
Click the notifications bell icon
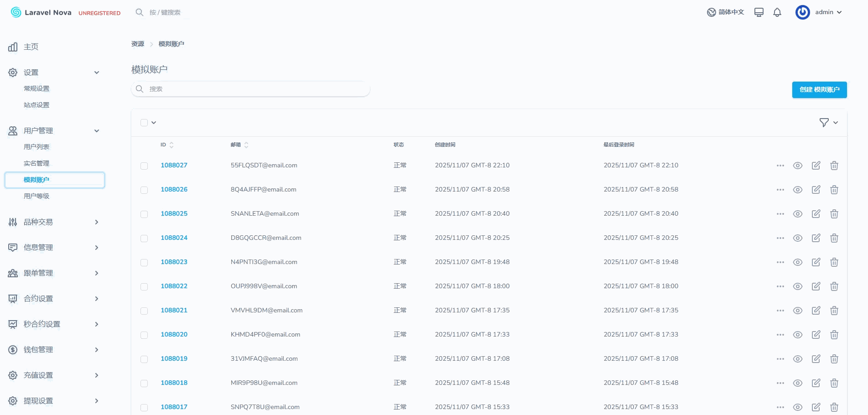(777, 12)
